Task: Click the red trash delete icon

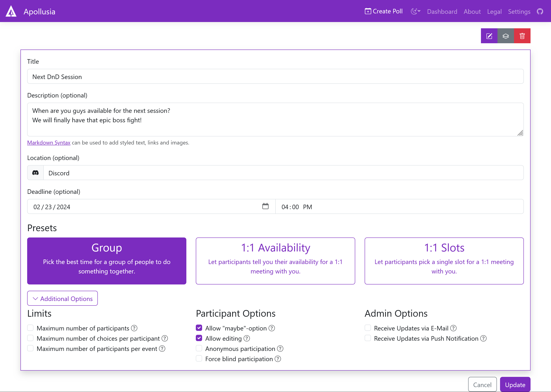Action: click(x=522, y=36)
